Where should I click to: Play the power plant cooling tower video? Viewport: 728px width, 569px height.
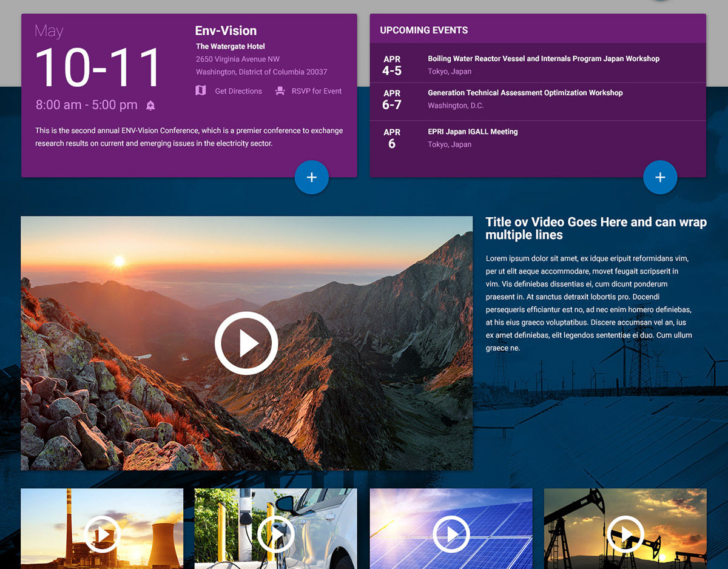tap(103, 534)
